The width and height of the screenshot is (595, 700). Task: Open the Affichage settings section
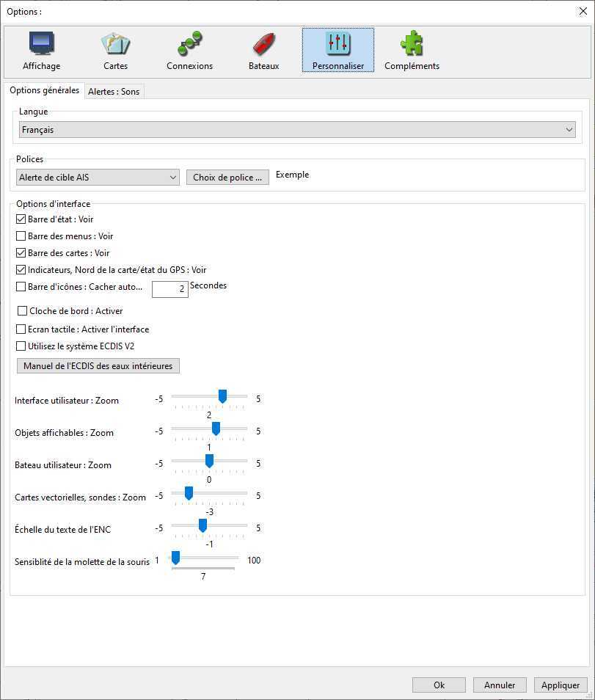click(42, 51)
